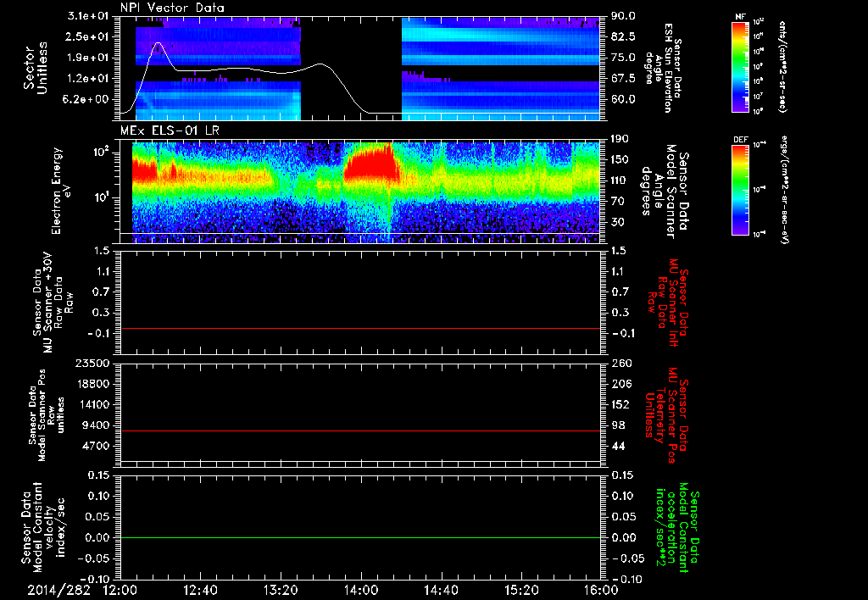Screen dimensions: 868x600
Task: Click the 'Sector Unitless' axis label
Action: [x=36, y=68]
